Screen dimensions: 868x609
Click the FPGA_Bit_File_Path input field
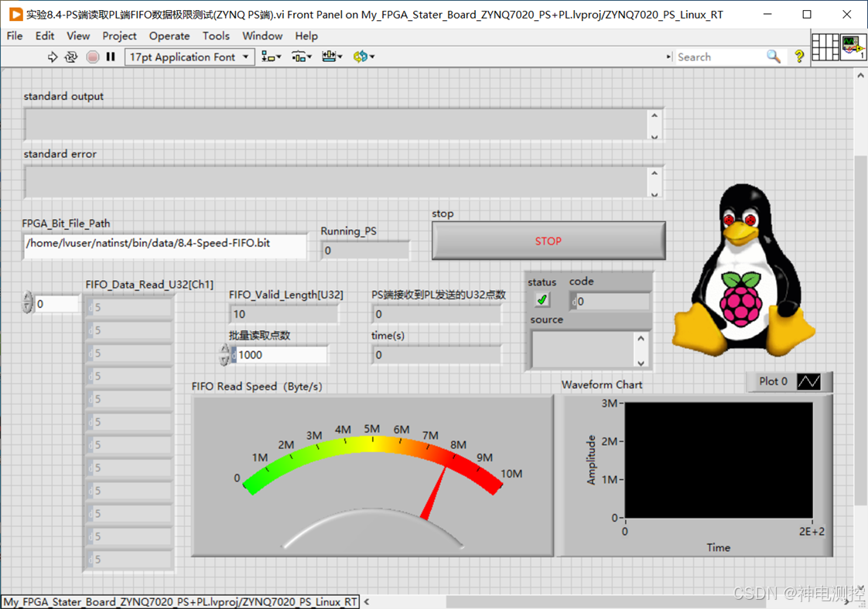pos(165,246)
